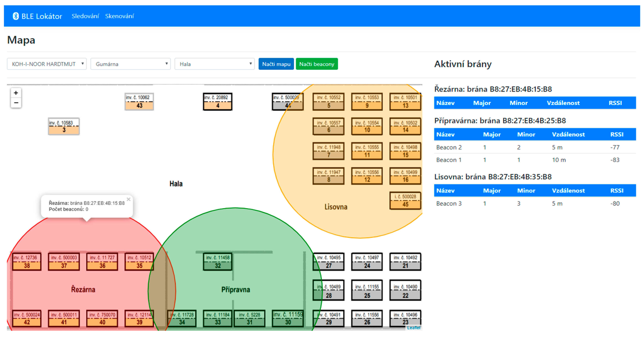Image resolution: width=644 pixels, height=337 pixels.
Task: Zoom out the map with minus button
Action: (16, 103)
